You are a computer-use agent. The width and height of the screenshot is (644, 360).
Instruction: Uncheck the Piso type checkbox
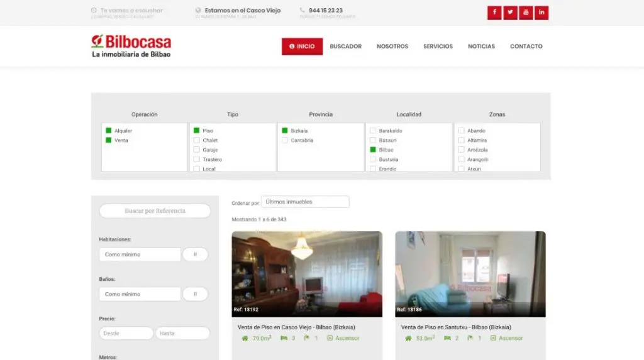196,131
